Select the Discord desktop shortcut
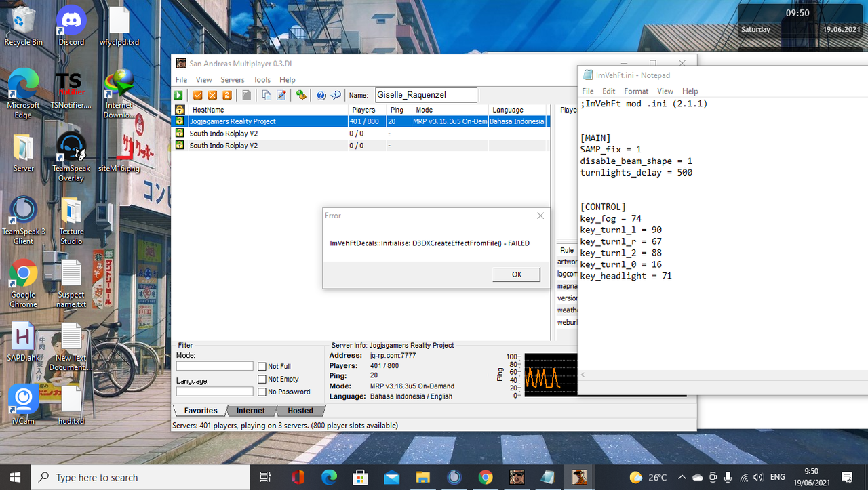 tap(71, 27)
